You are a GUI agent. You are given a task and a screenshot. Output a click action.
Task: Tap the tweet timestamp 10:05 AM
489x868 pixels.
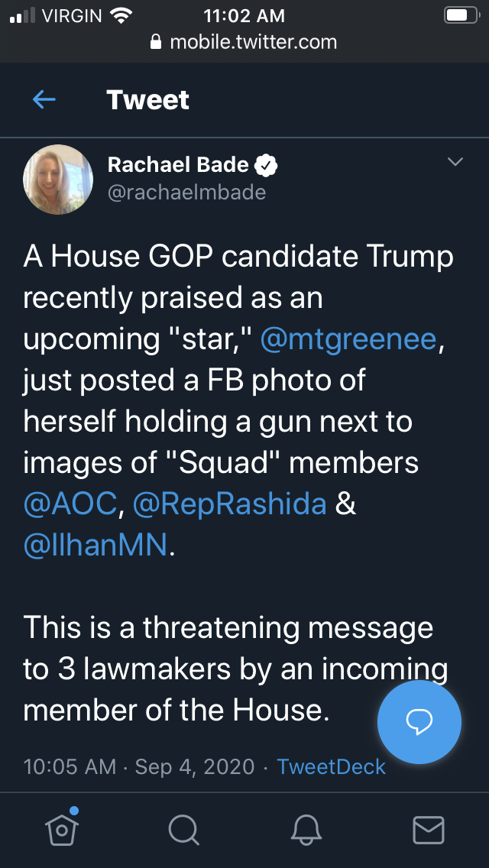70,766
